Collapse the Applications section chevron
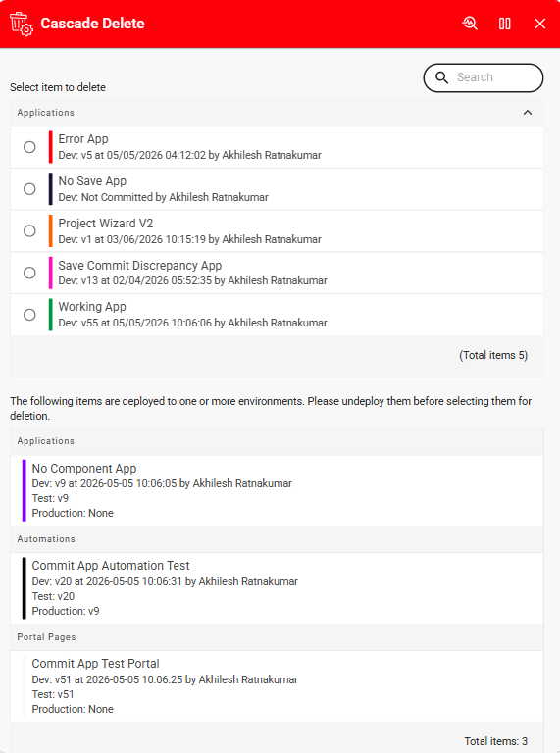 point(528,113)
